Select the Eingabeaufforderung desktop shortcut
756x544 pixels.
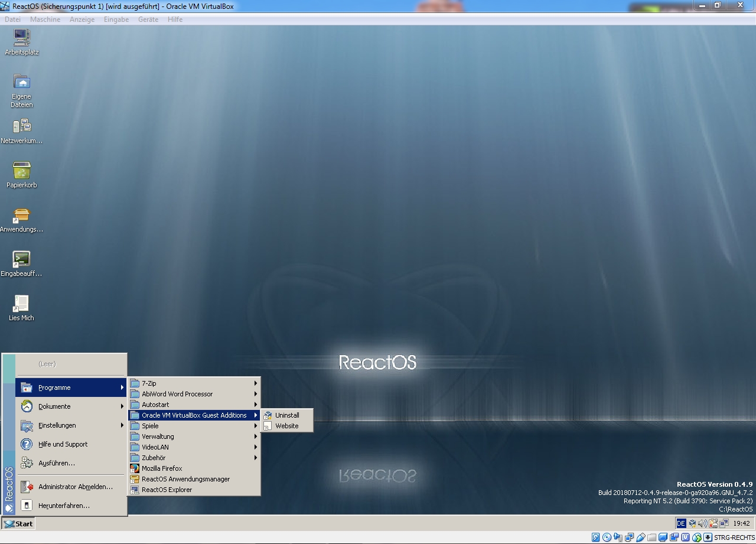(x=22, y=263)
